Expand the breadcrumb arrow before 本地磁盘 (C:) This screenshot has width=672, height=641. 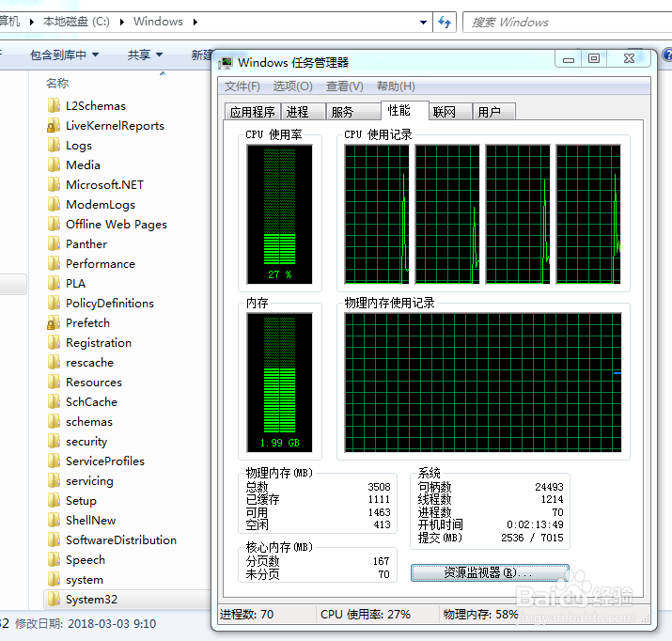tap(32, 22)
